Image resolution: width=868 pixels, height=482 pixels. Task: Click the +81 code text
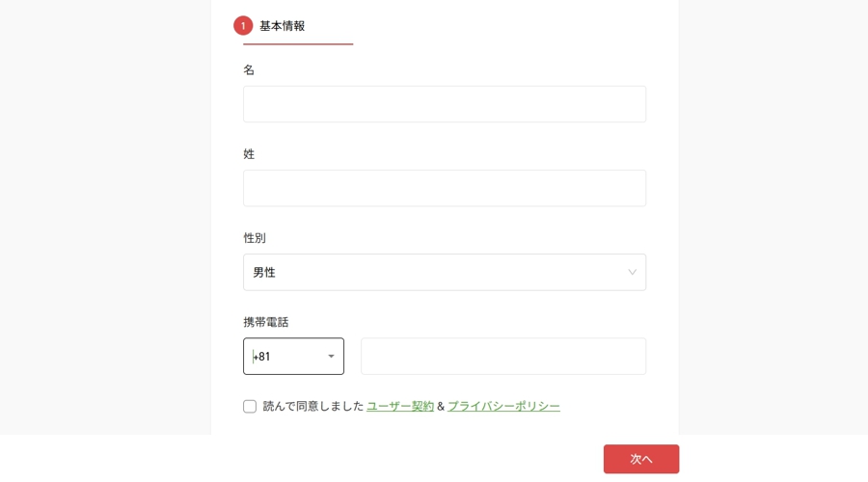(x=261, y=357)
